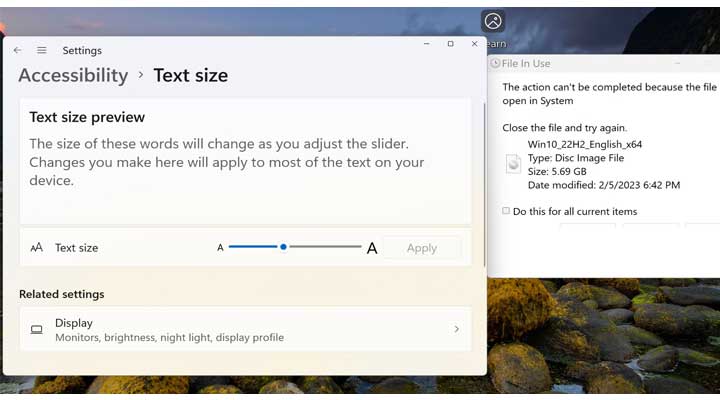Click Type: Disc Image File text
The image size is (720, 400).
pos(576,158)
